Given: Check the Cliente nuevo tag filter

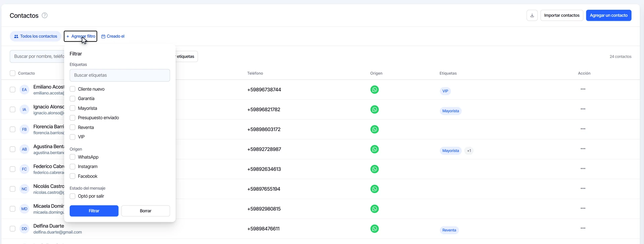Looking at the screenshot, I should [x=72, y=89].
